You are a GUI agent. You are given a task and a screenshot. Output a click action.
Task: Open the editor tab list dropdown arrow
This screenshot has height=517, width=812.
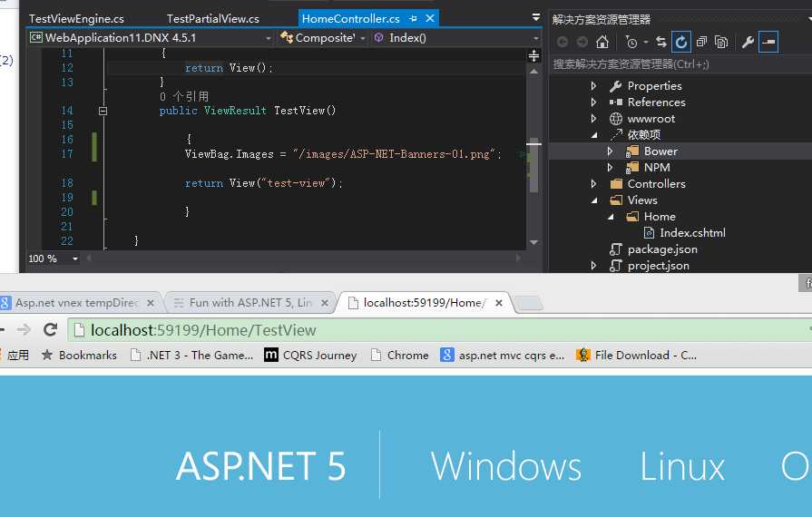[536, 17]
